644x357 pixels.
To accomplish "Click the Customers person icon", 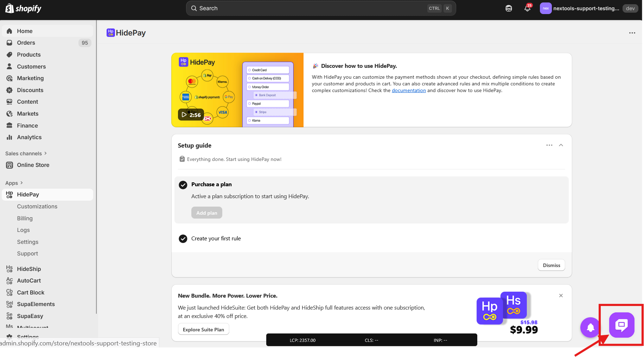I will (x=9, y=66).
